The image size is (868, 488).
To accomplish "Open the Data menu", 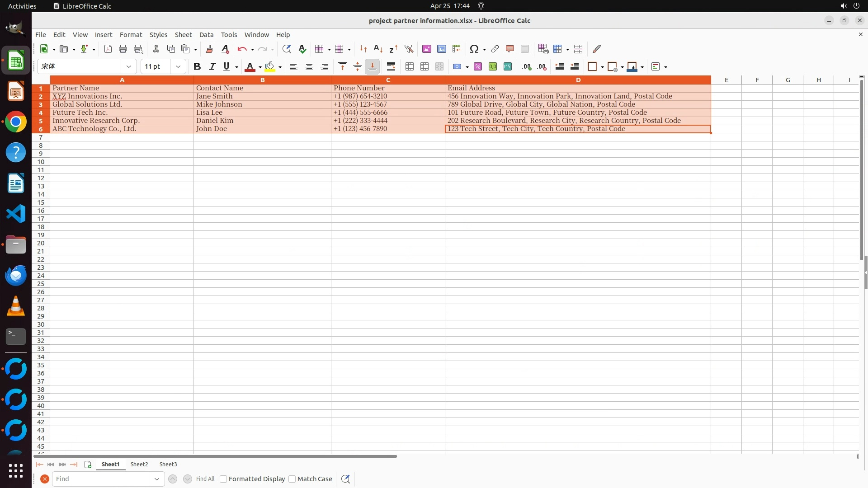I will coord(206,35).
